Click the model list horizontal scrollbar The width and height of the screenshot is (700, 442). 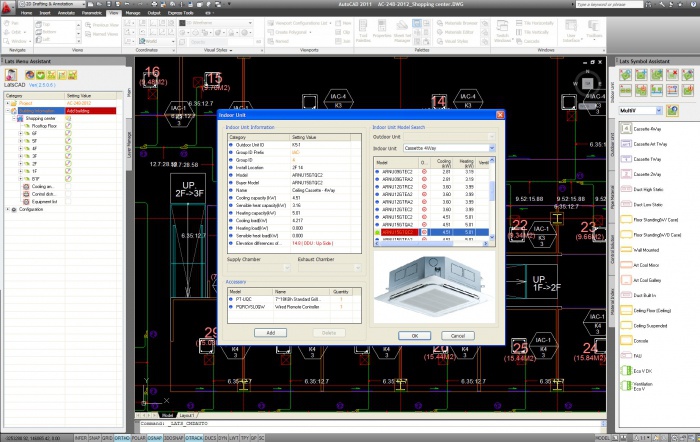(431, 243)
